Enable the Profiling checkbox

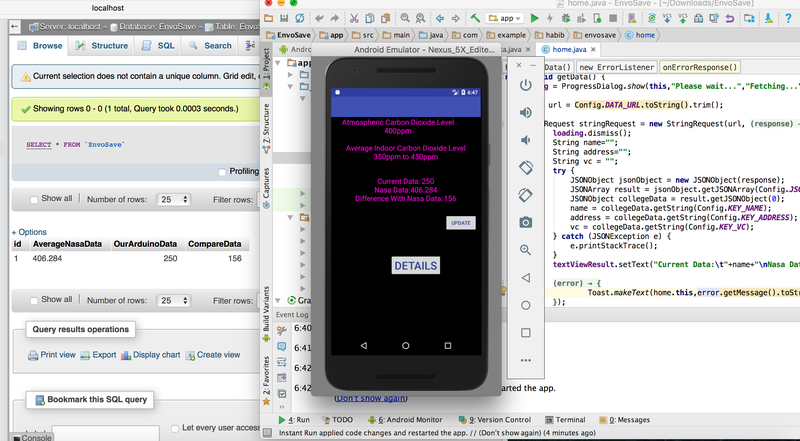tap(223, 171)
